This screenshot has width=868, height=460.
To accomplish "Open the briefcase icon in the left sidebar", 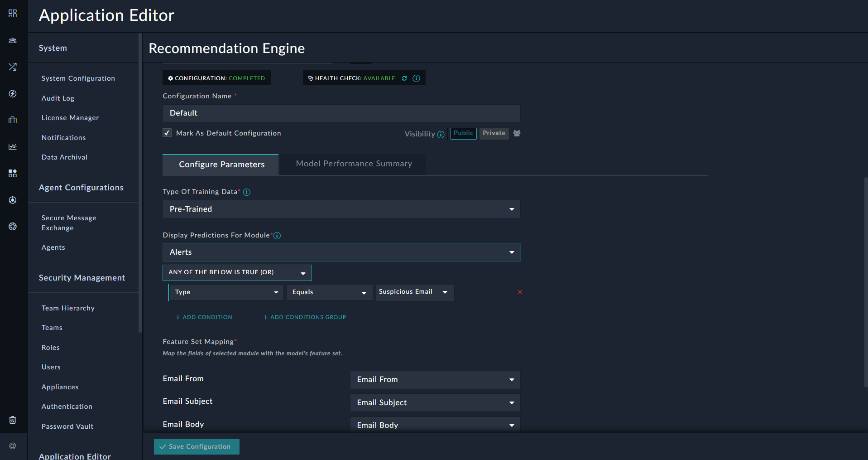I will [x=12, y=120].
